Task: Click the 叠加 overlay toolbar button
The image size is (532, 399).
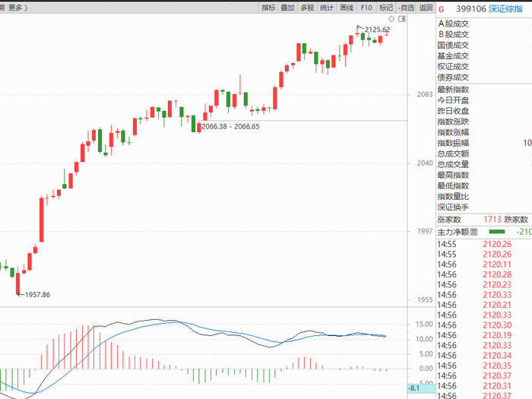Action: pyautogui.click(x=288, y=8)
